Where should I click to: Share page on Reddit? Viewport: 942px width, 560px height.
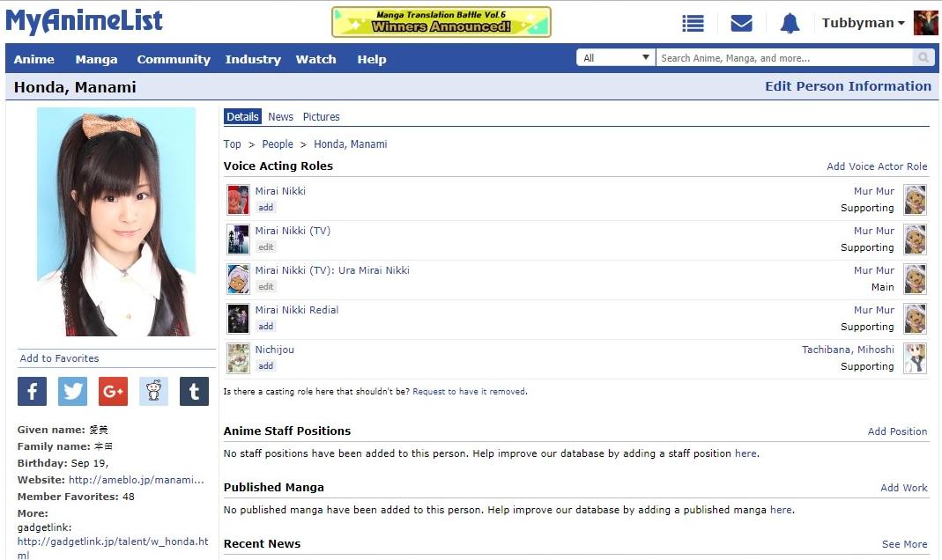(x=153, y=392)
